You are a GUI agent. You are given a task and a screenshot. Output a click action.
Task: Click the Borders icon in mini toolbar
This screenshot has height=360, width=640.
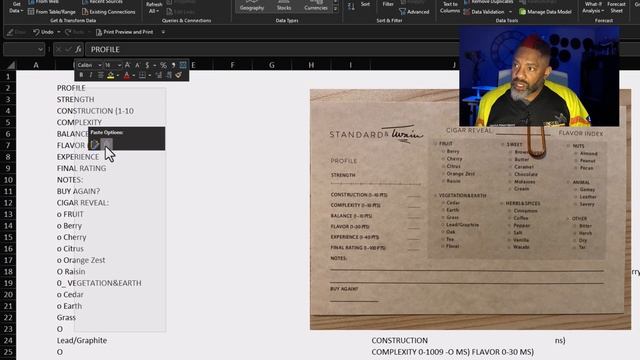142,75
